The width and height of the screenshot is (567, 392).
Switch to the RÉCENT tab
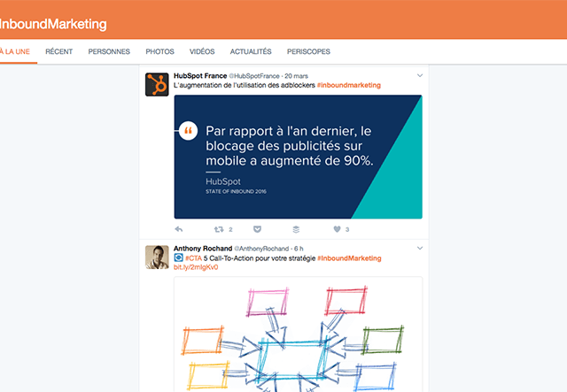(59, 51)
